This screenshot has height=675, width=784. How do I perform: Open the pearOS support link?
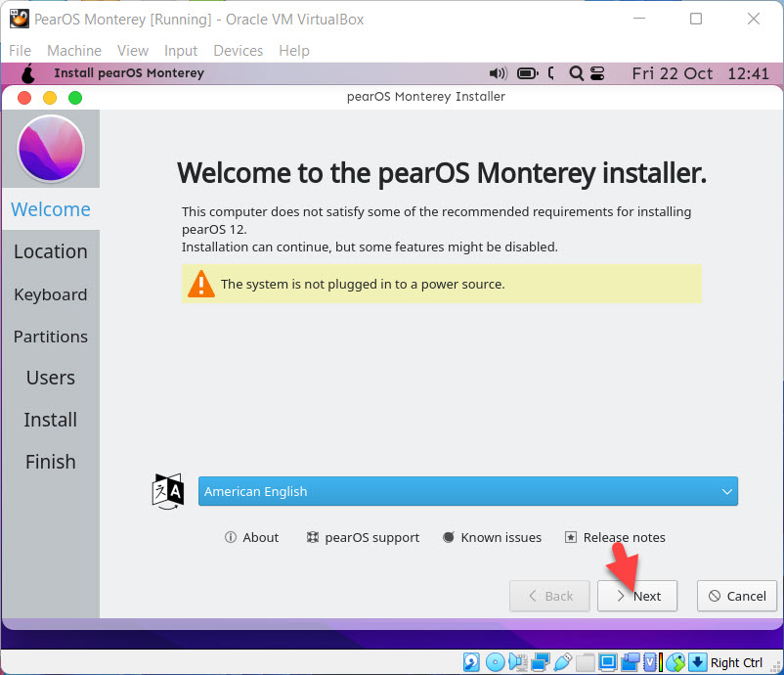point(363,537)
